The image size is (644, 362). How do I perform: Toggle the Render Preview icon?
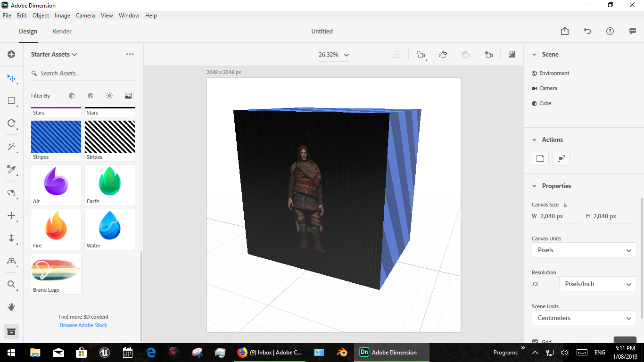(512, 54)
